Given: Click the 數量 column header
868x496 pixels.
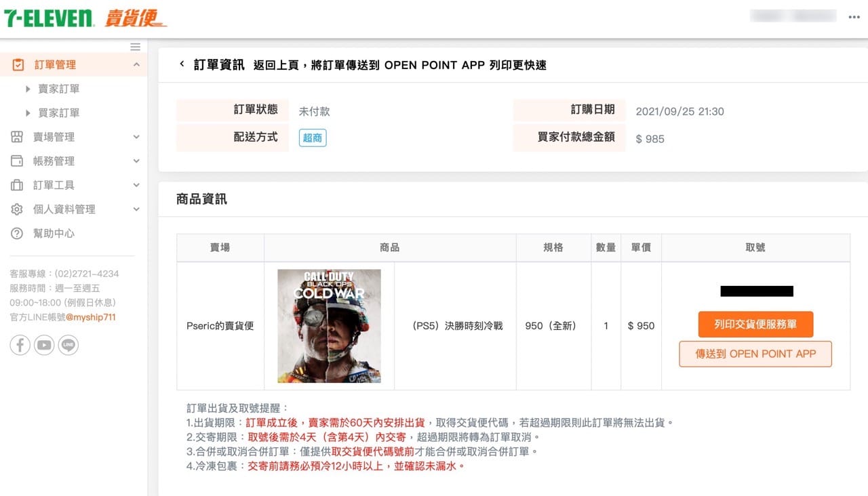Looking at the screenshot, I should (606, 247).
